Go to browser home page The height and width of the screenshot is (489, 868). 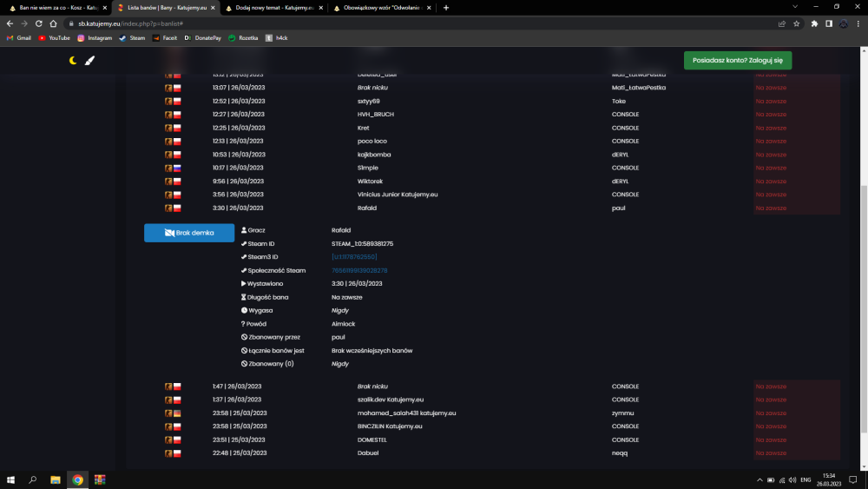point(53,23)
